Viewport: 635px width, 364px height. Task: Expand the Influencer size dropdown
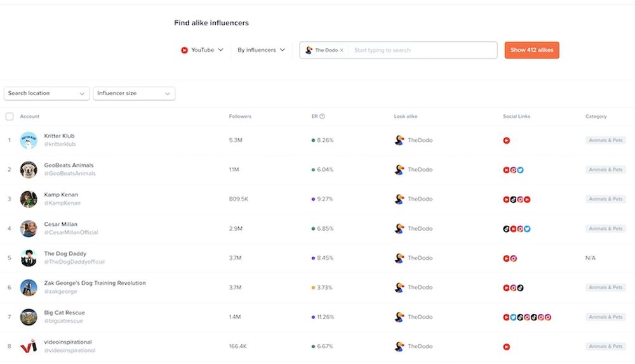[134, 93]
